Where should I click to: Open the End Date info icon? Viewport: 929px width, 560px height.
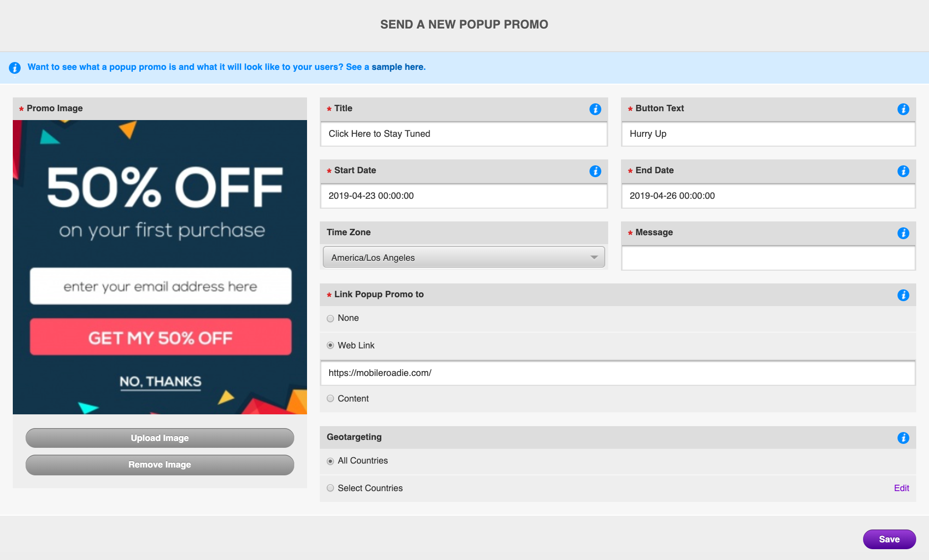[903, 171]
